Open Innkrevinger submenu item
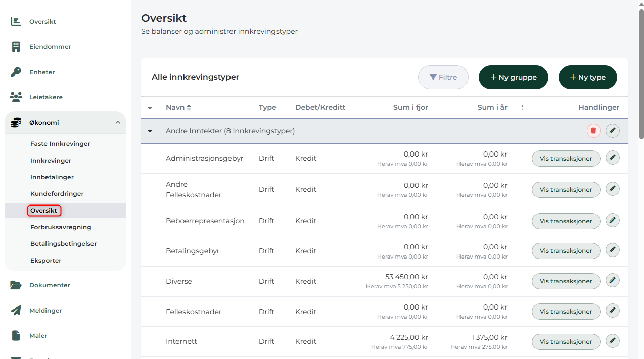The height and width of the screenshot is (359, 644). coord(51,161)
